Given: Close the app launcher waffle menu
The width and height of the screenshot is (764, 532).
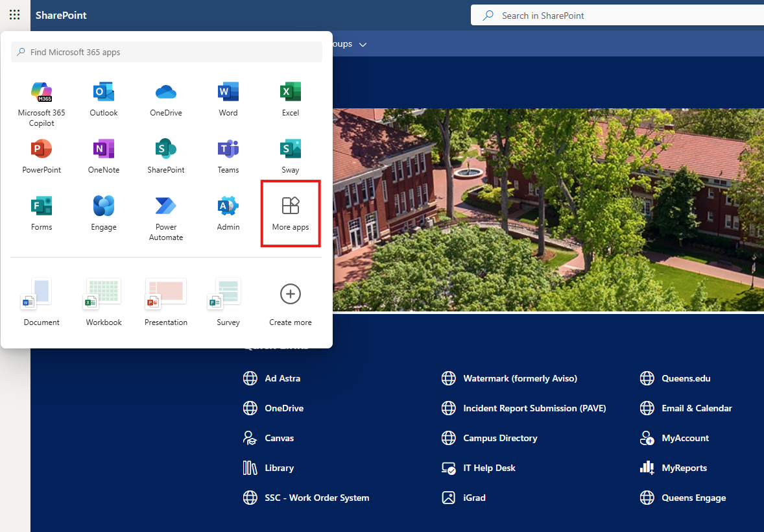Looking at the screenshot, I should click(x=14, y=14).
